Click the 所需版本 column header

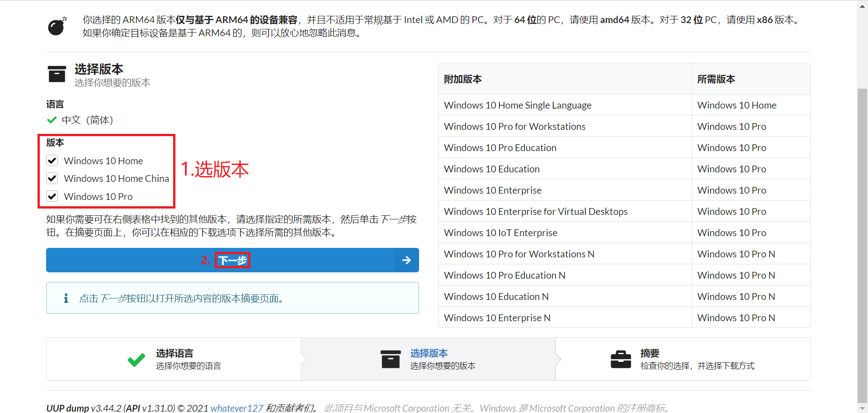[750, 79]
